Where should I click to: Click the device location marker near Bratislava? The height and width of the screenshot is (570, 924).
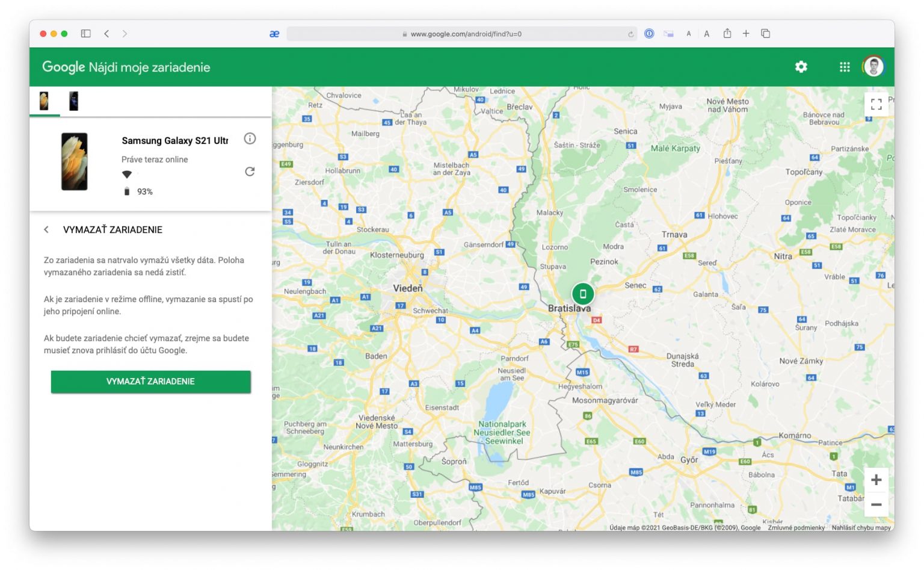[582, 294]
